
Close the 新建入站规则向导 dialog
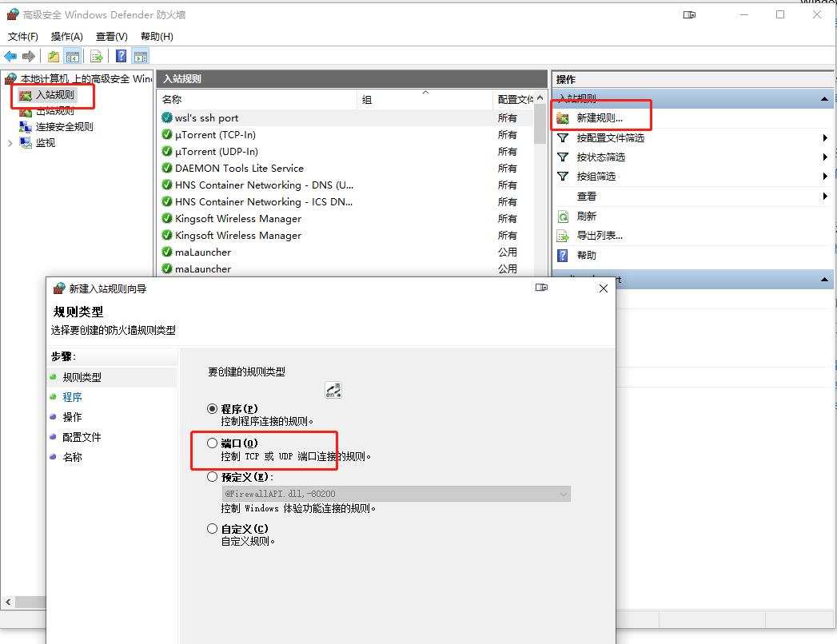(604, 288)
